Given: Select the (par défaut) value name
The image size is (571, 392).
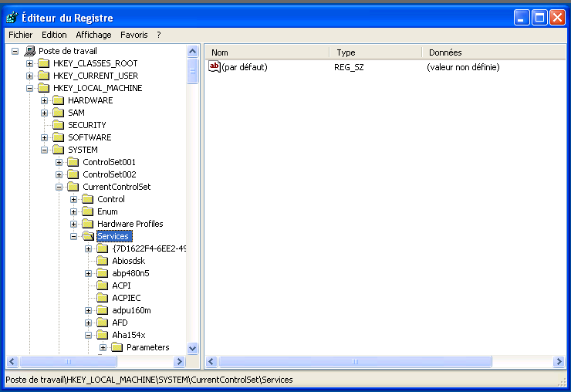Looking at the screenshot, I should pyautogui.click(x=245, y=67).
